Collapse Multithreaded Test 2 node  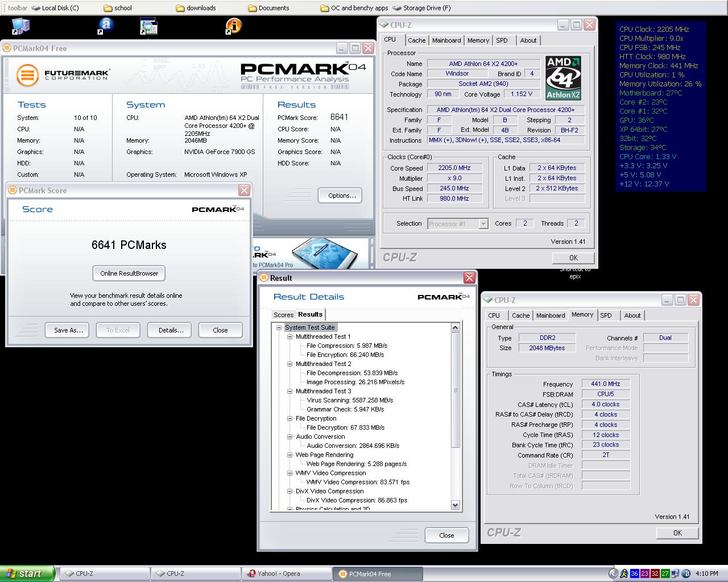click(289, 364)
